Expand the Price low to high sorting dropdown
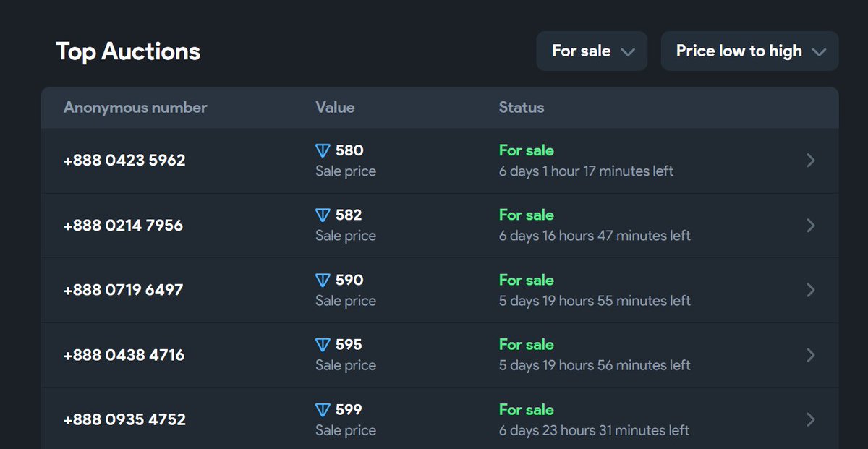868x449 pixels. tap(750, 51)
